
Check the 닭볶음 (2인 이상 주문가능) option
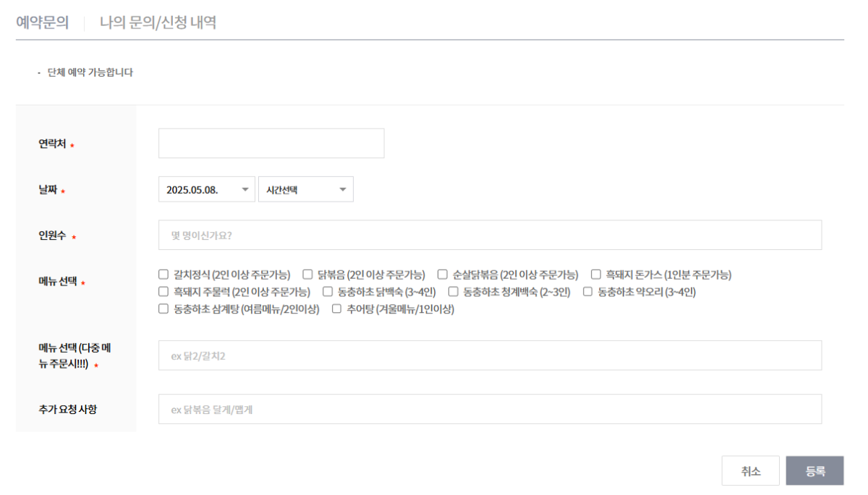[307, 275]
